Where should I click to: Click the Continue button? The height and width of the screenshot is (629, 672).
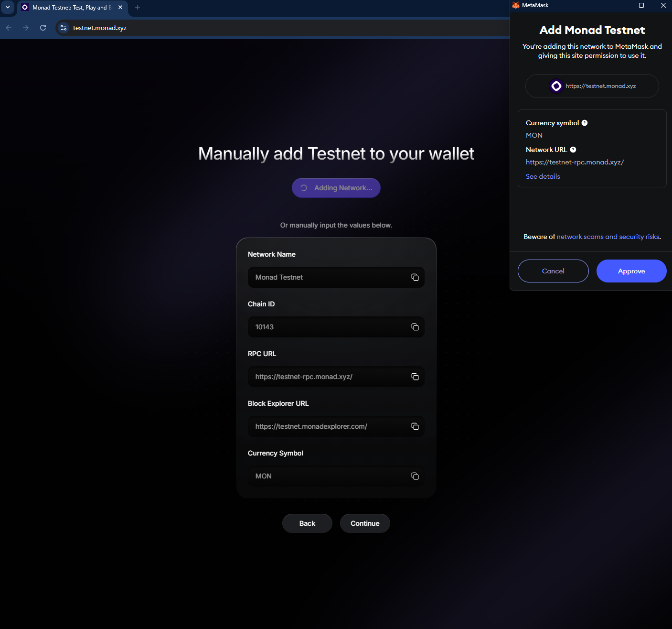[365, 523]
